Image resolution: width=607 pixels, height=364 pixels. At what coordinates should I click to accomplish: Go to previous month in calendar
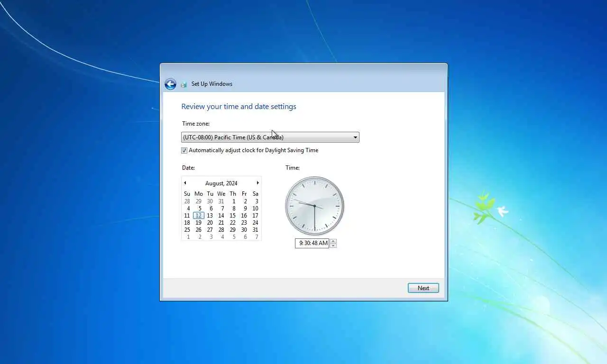point(185,183)
